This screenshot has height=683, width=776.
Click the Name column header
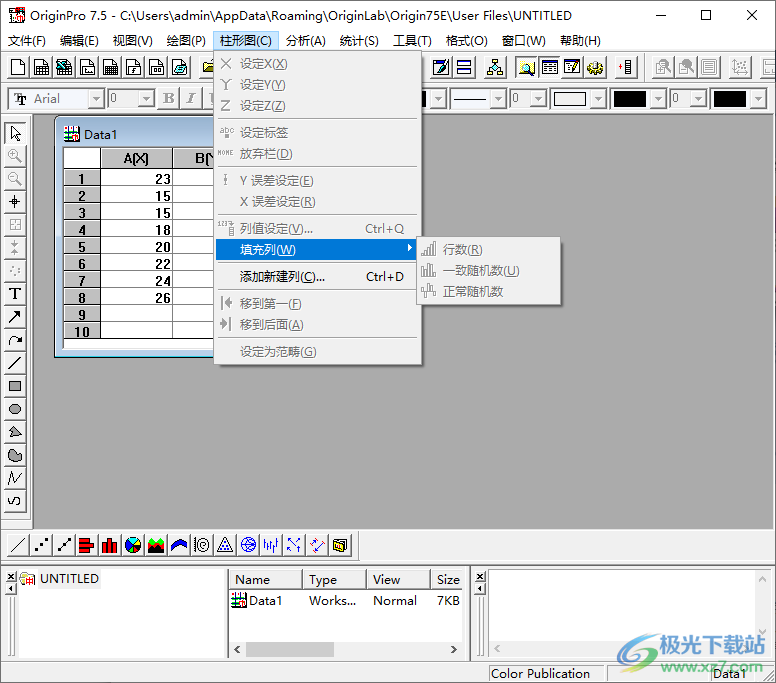point(266,579)
